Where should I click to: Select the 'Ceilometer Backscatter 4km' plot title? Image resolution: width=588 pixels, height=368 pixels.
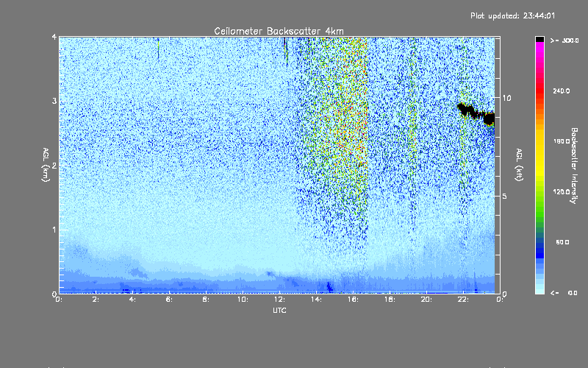click(x=279, y=31)
